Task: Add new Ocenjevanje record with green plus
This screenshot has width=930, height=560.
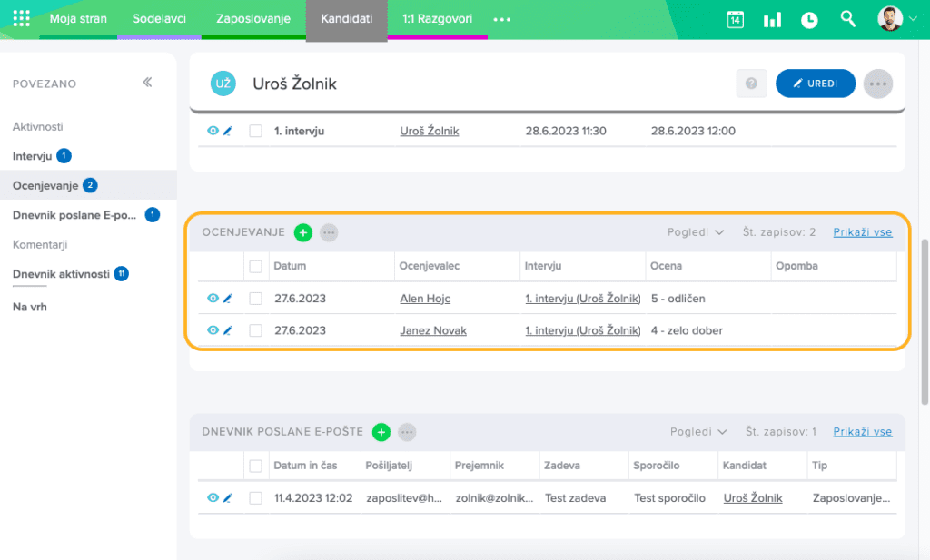Action: [x=303, y=232]
